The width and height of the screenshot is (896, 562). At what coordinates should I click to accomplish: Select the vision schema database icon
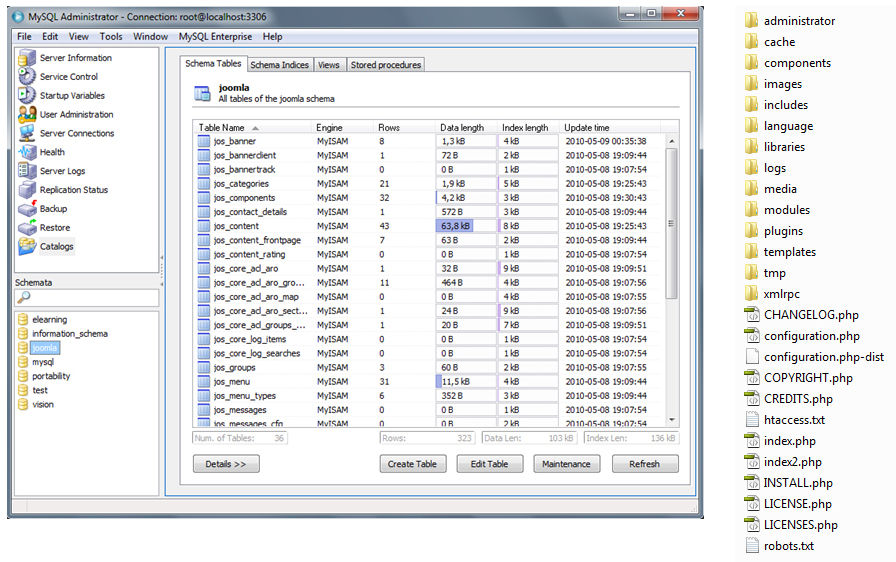click(23, 404)
